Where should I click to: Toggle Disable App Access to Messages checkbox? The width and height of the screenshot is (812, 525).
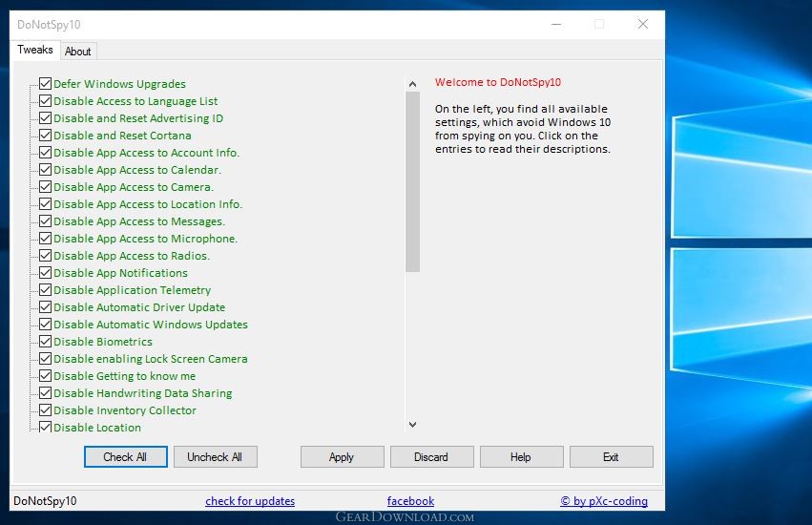point(46,220)
